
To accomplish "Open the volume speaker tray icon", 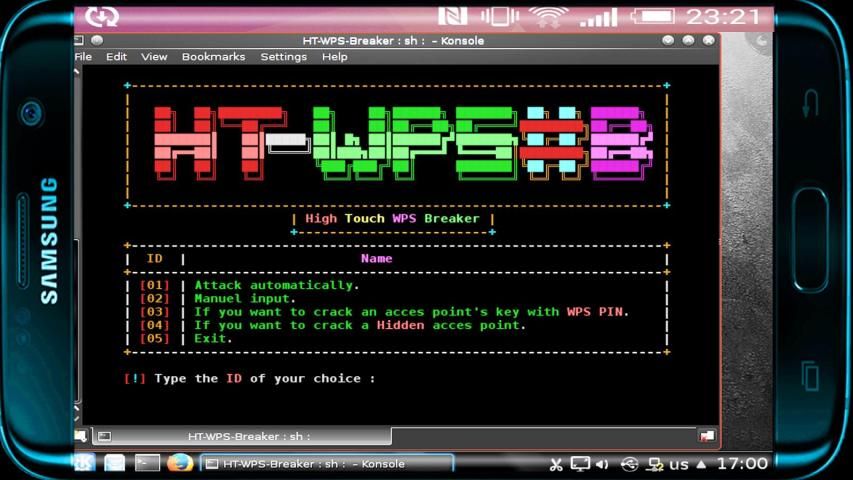I will [x=602, y=464].
